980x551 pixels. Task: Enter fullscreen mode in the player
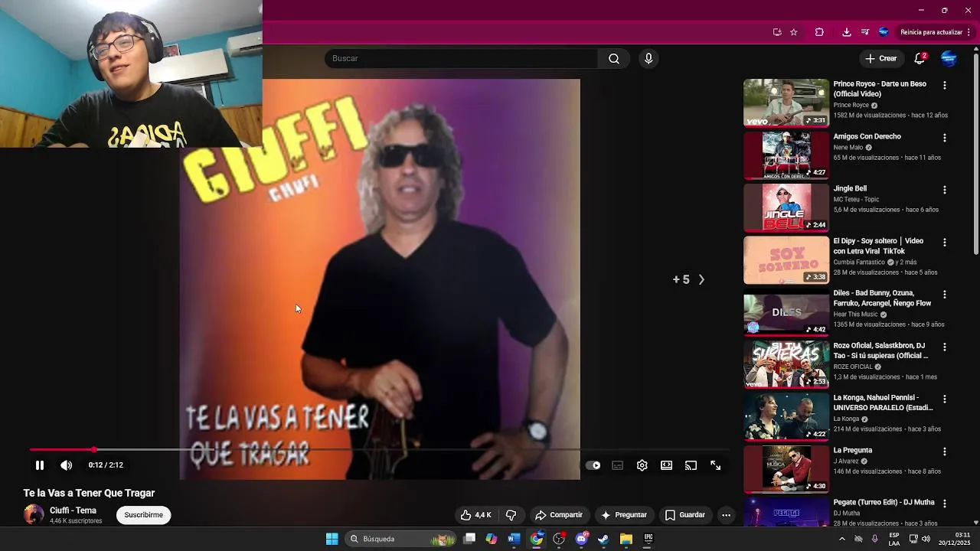716,465
